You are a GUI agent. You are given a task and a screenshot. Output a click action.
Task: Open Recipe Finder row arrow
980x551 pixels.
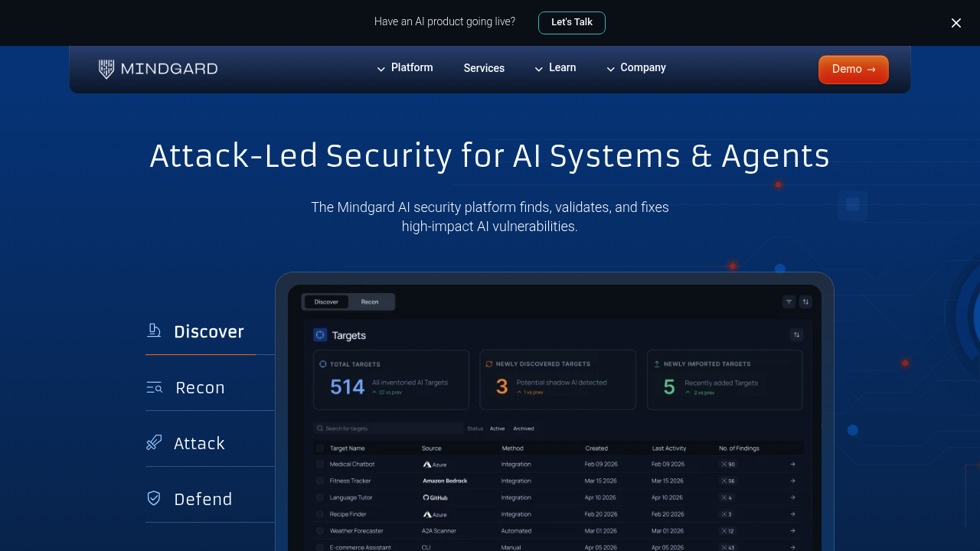793,514
